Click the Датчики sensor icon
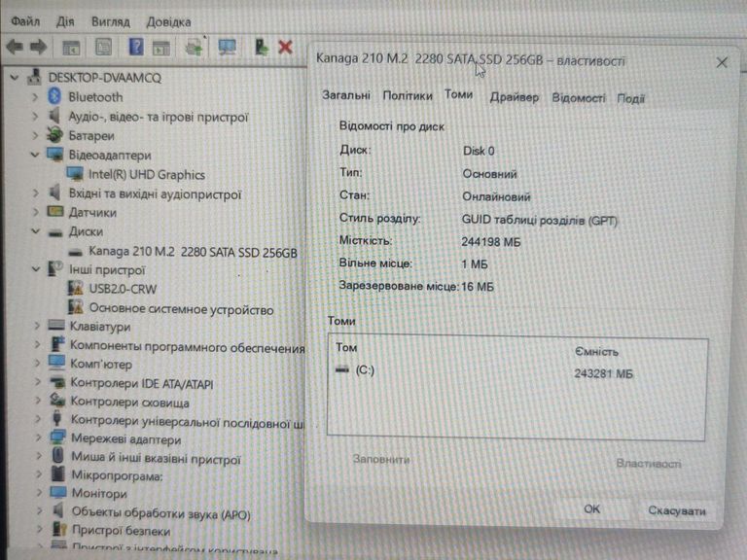The height and width of the screenshot is (560, 747). [x=55, y=211]
